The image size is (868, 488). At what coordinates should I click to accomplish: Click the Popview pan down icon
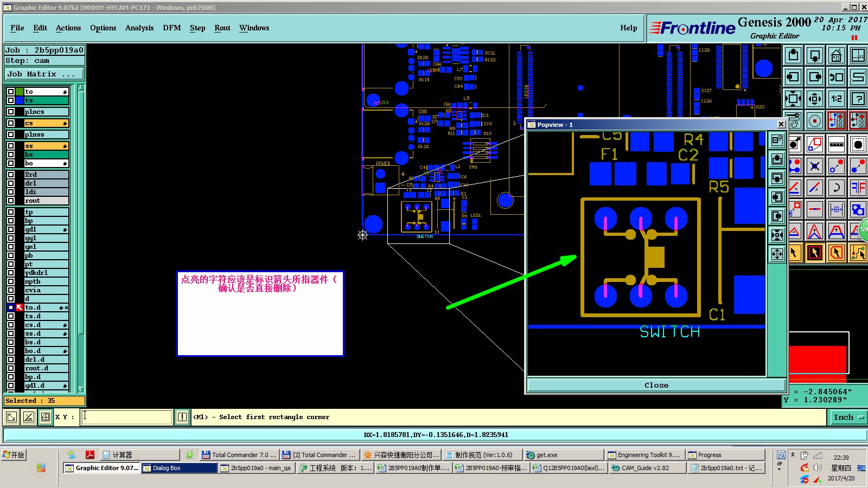(x=777, y=178)
